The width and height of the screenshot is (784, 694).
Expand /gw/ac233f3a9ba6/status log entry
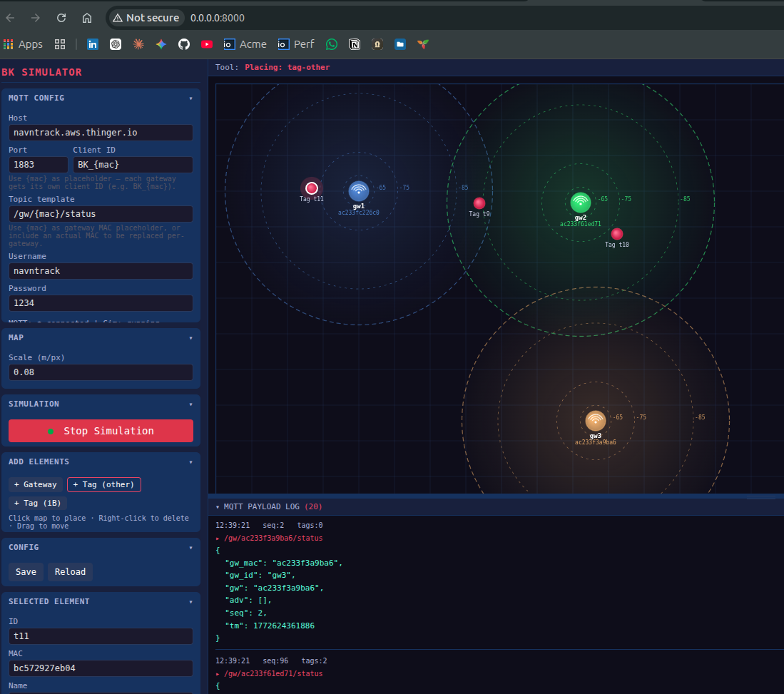[x=270, y=539]
